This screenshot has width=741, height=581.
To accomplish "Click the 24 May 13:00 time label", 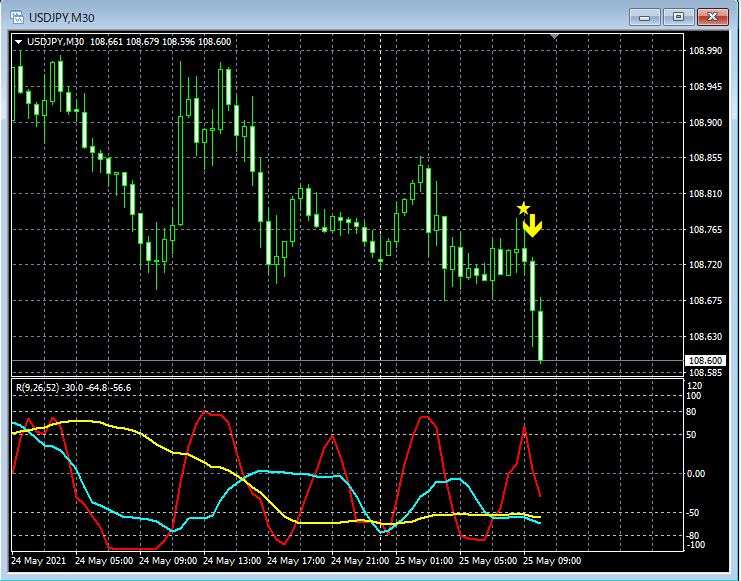I will [x=232, y=561].
